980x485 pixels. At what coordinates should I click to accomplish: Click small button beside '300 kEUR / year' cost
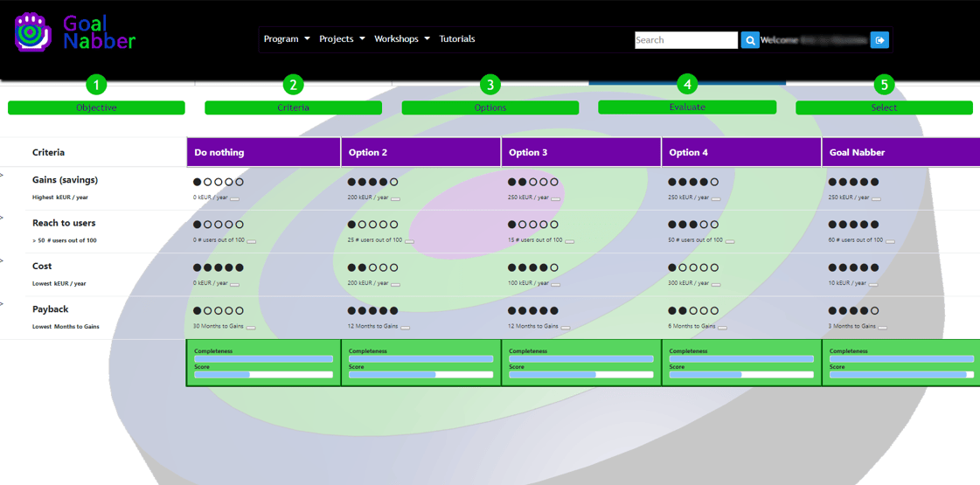point(716,284)
